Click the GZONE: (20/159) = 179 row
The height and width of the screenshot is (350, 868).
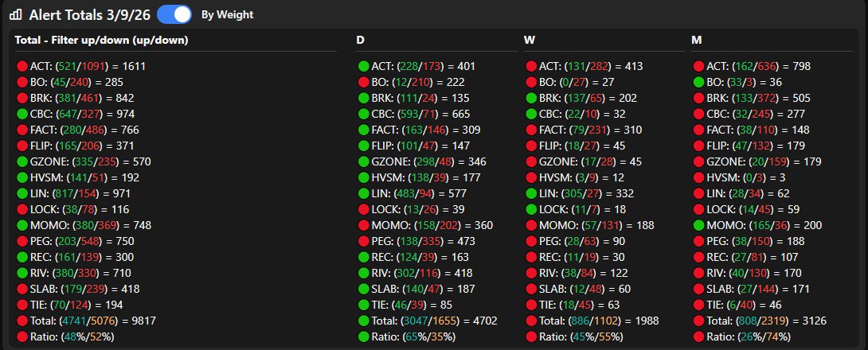(757, 162)
